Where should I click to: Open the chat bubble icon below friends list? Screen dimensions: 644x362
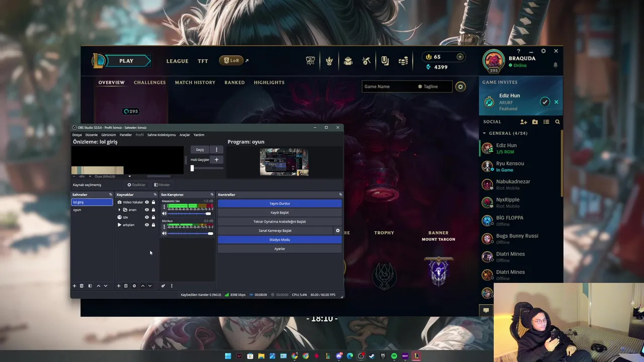[486, 310]
